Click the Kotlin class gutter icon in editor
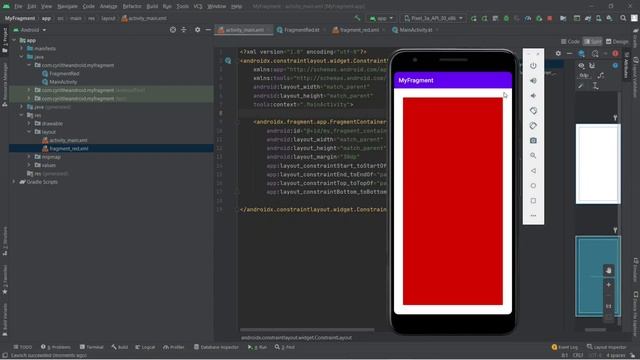 point(228,61)
